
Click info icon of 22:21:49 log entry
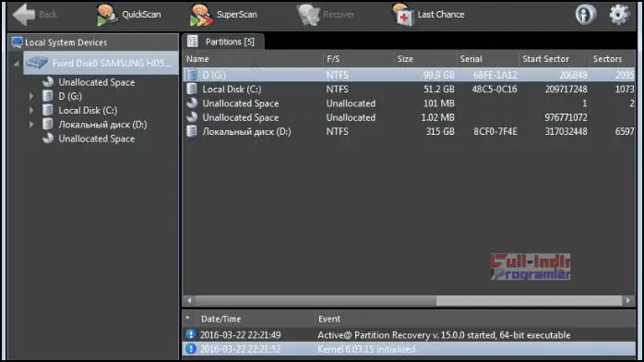coord(191,334)
